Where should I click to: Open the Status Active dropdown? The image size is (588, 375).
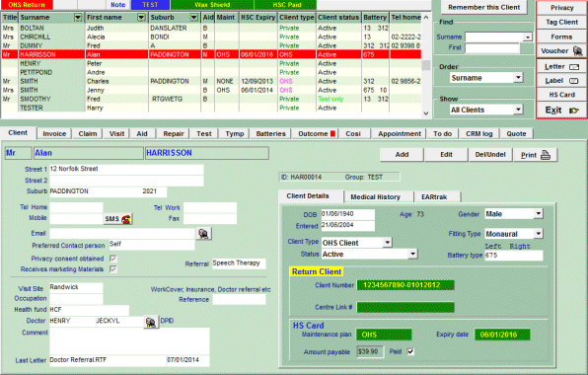tap(412, 254)
